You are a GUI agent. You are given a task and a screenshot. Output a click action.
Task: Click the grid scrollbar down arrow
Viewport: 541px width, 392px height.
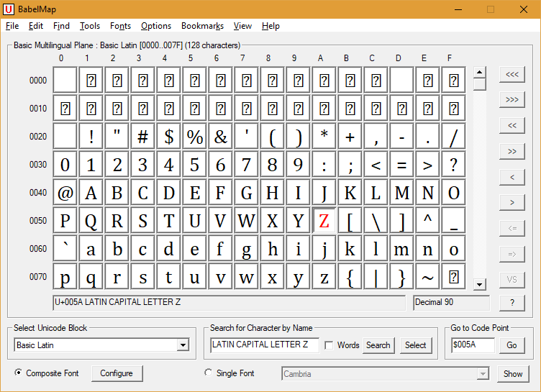479,284
